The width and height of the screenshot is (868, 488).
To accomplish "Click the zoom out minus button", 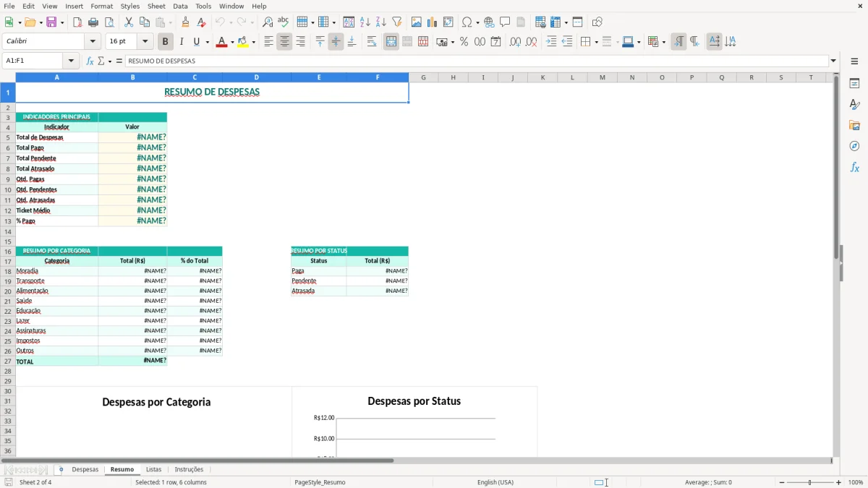I will click(781, 482).
